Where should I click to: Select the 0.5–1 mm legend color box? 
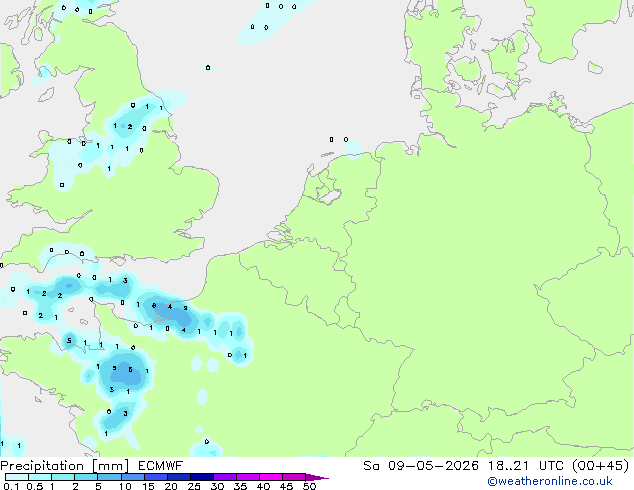point(40,477)
